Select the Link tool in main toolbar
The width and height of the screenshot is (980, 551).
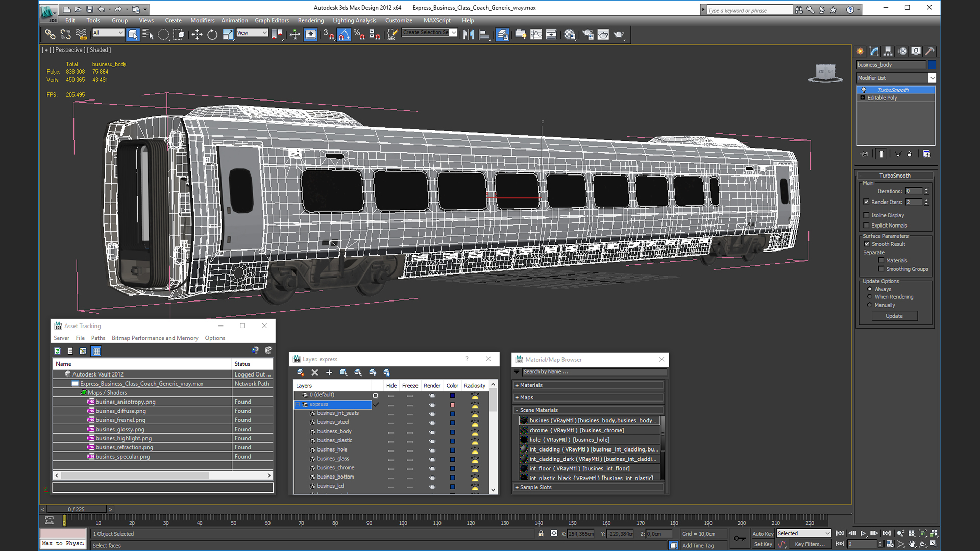pyautogui.click(x=50, y=34)
